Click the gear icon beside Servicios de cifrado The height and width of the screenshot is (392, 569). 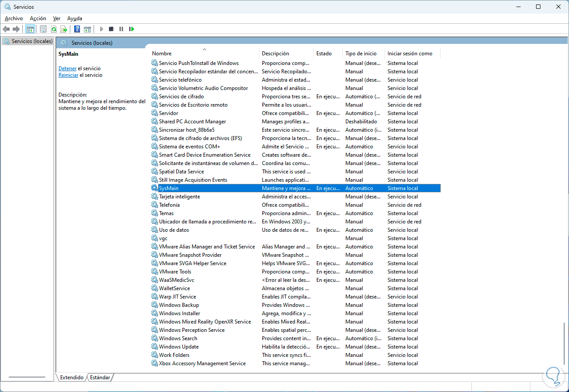point(154,97)
